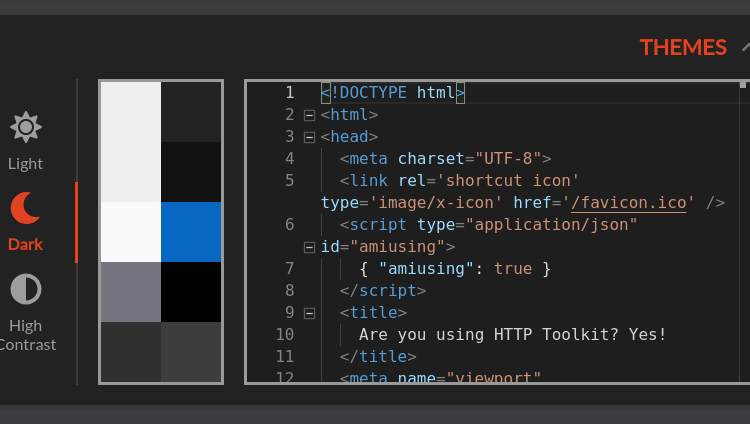Click 'application/json' attribute value
The width and height of the screenshot is (750, 424).
[x=551, y=224]
